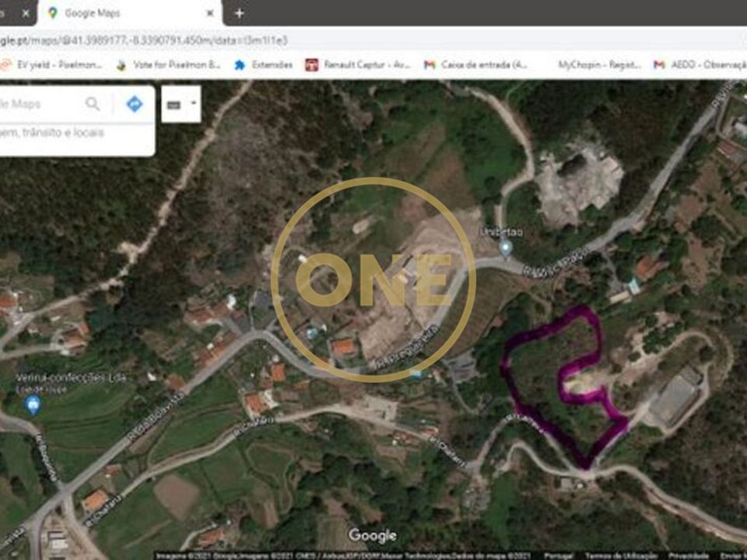
Task: Open the AEDO bookmark
Action: coord(700,65)
